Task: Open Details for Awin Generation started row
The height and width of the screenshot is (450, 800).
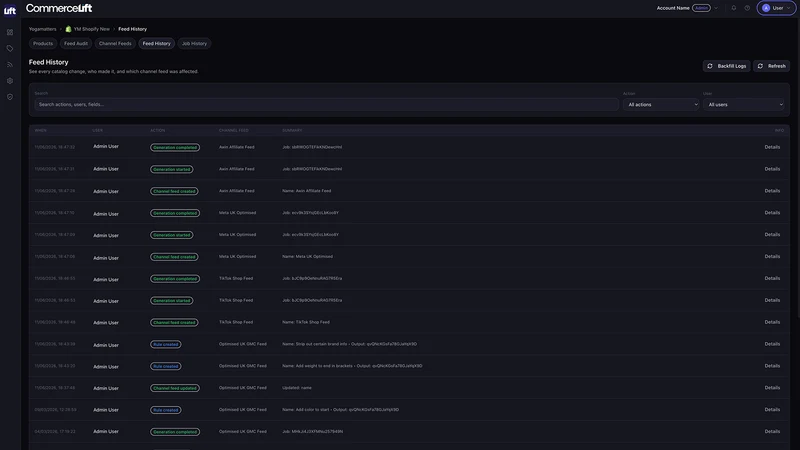Action: (x=772, y=169)
